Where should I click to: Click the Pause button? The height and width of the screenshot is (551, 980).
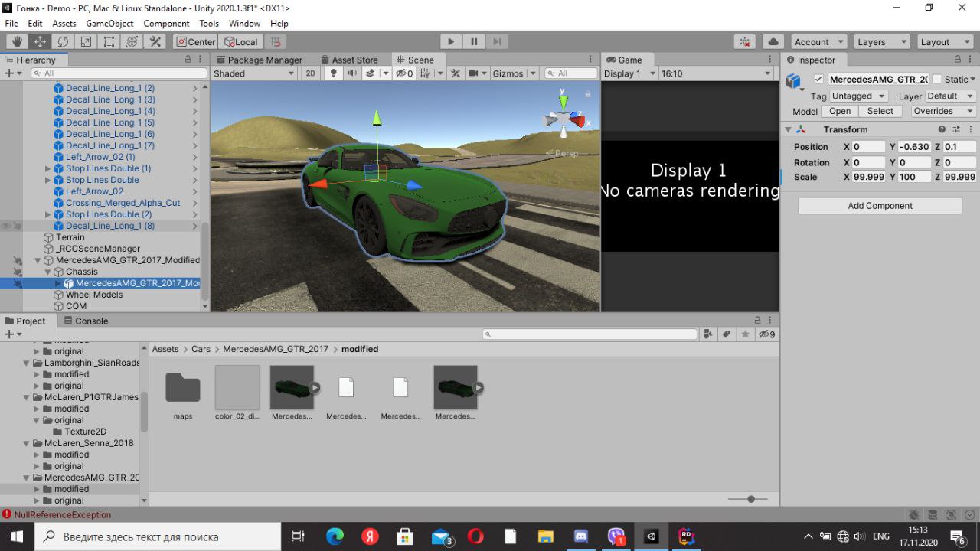click(x=474, y=42)
